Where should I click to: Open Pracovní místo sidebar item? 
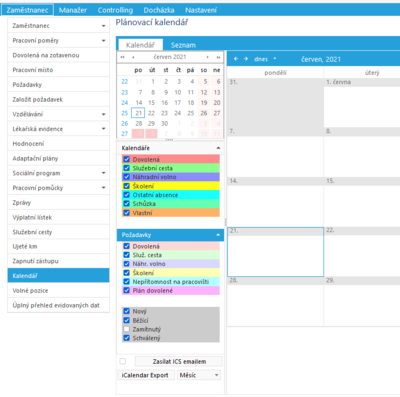point(58,70)
